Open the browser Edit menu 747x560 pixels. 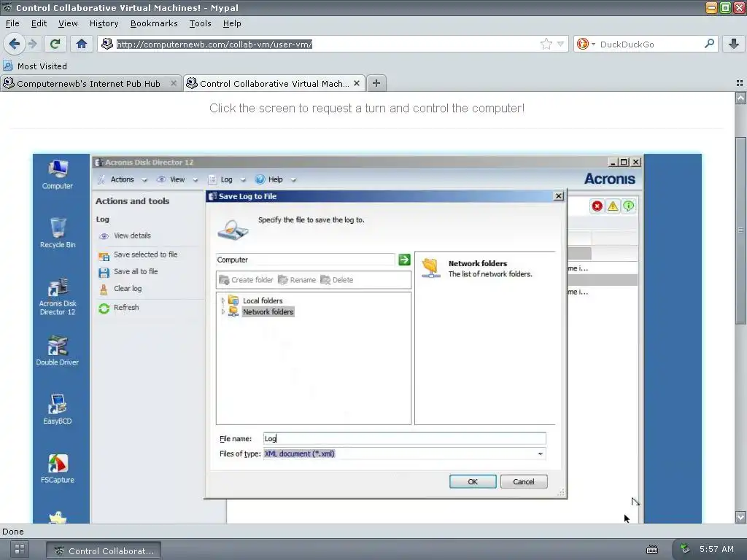(x=39, y=23)
